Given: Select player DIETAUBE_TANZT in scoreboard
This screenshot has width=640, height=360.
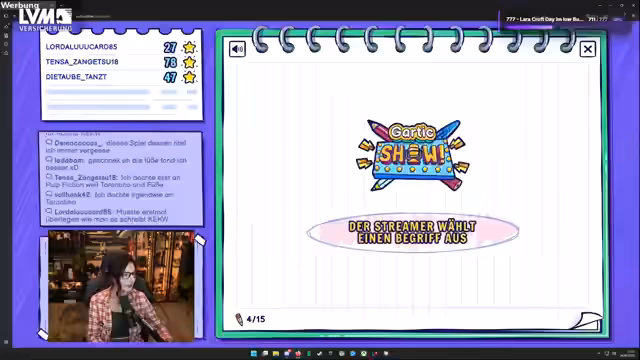Looking at the screenshot, I should point(76,77).
